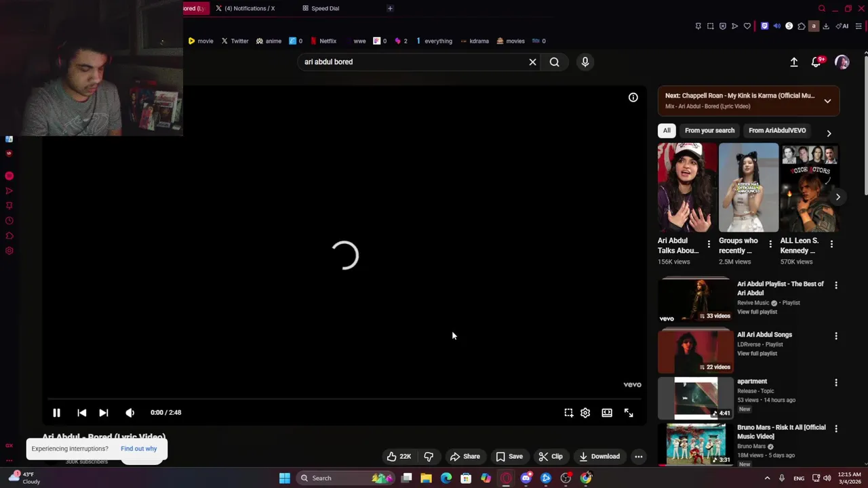Skip to the next video

point(103,412)
